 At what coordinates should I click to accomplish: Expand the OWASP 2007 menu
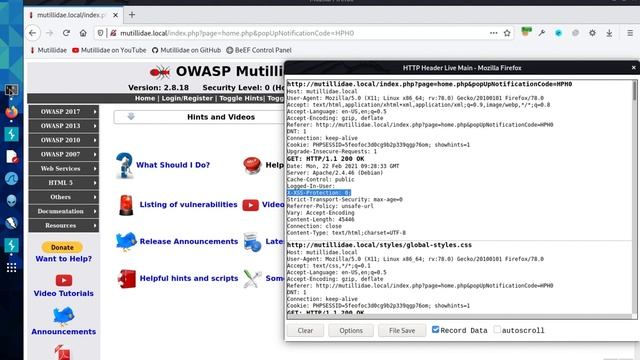(64, 154)
